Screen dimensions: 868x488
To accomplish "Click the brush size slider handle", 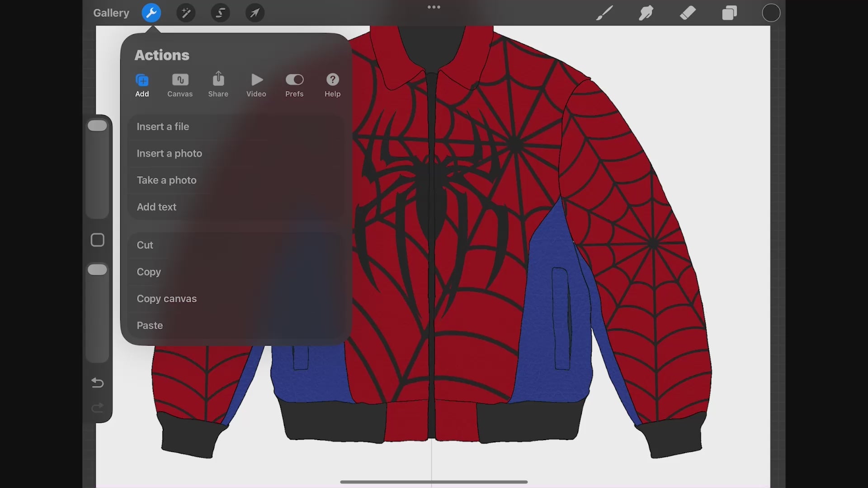I will point(97,126).
